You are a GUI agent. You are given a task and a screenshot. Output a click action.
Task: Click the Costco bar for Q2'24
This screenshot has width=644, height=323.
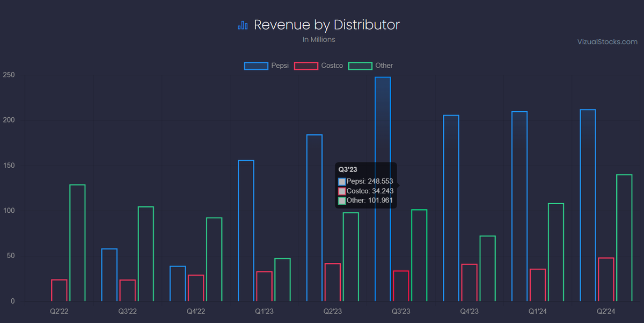pyautogui.click(x=606, y=279)
